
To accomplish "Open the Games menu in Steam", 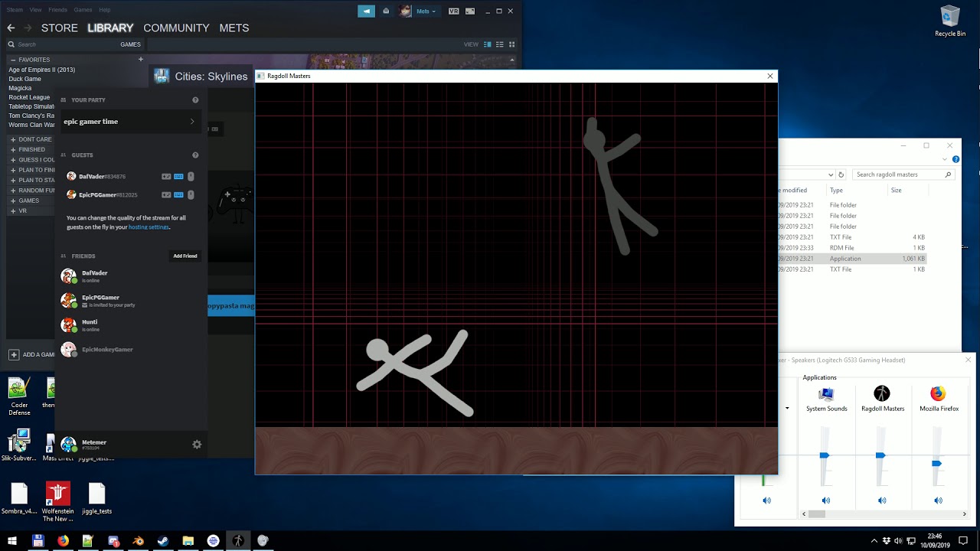I will (83, 10).
